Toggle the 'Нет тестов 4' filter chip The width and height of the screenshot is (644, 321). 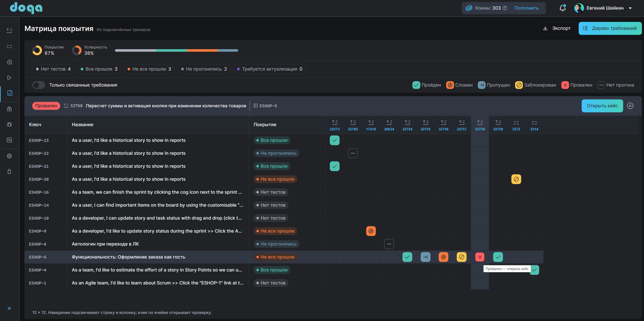coord(53,69)
